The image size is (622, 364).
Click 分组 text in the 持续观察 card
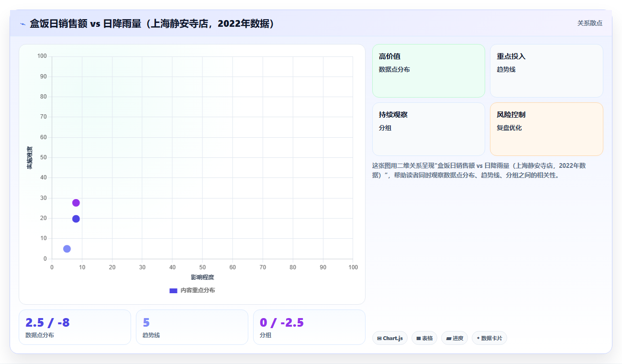[385, 128]
